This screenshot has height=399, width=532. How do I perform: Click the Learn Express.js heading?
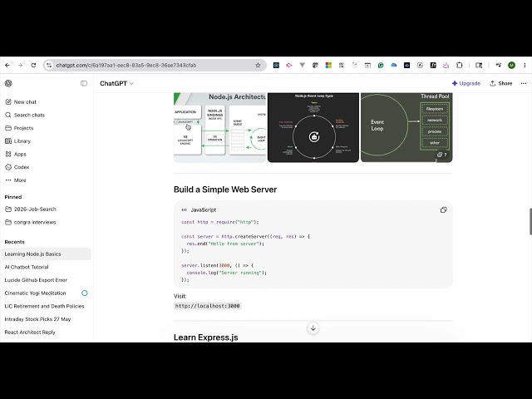(x=206, y=337)
